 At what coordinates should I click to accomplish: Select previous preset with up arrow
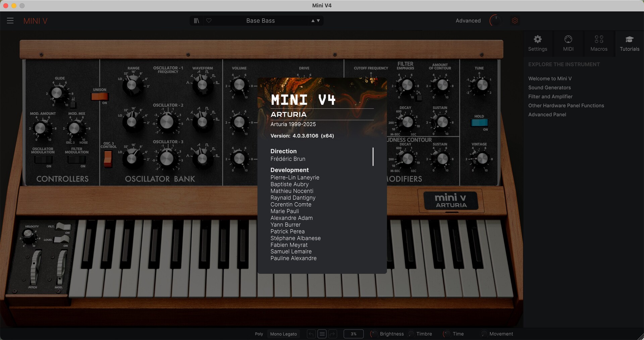point(313,21)
